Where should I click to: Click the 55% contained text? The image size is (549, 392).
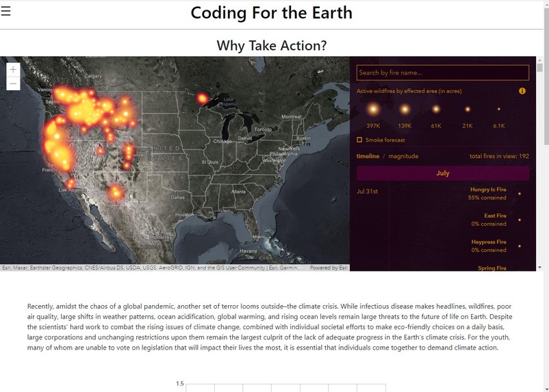pyautogui.click(x=487, y=198)
